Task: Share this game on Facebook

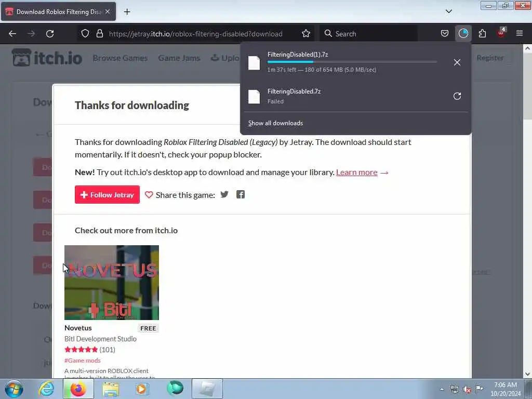Action: pos(241,194)
